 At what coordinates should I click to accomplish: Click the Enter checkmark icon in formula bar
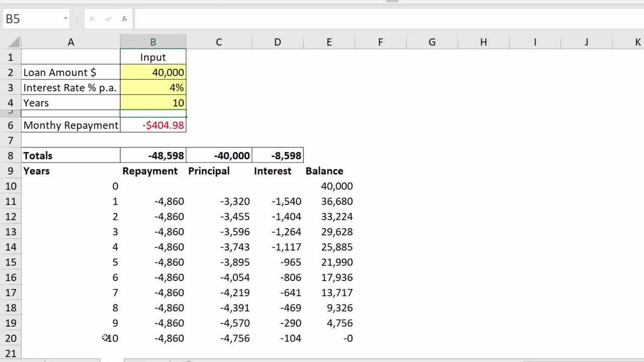coord(108,19)
